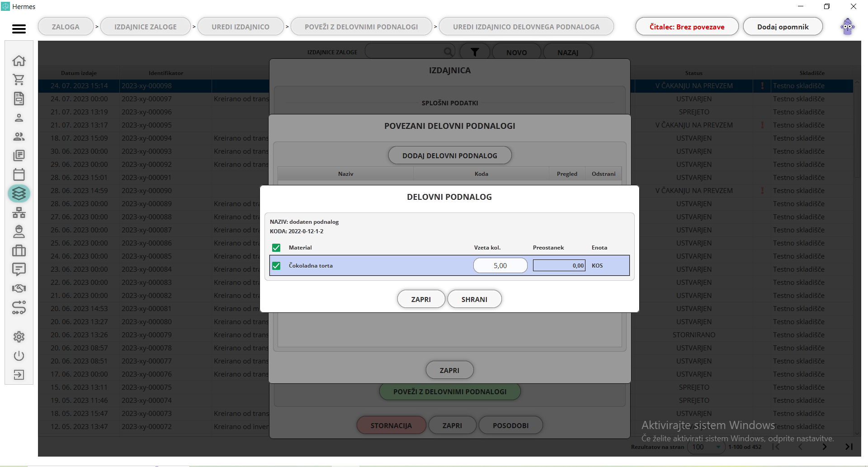The image size is (868, 467).
Task: Open POVEŽI Z DELOVNIMI PODNALOGI breadcrumb
Action: click(x=361, y=27)
